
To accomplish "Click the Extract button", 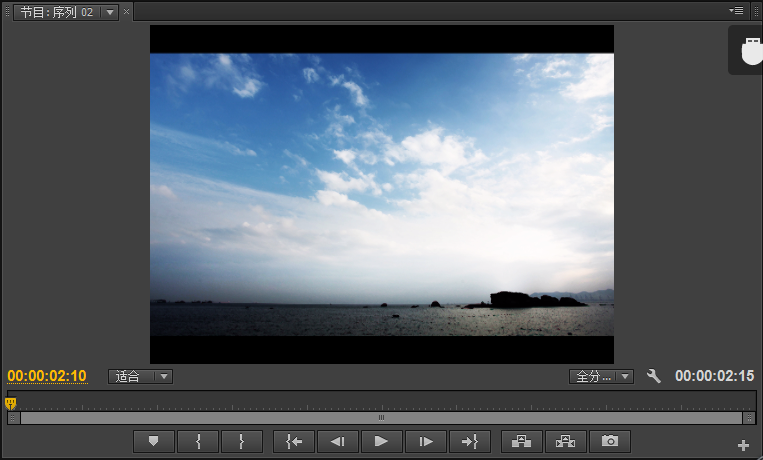I will pos(565,442).
